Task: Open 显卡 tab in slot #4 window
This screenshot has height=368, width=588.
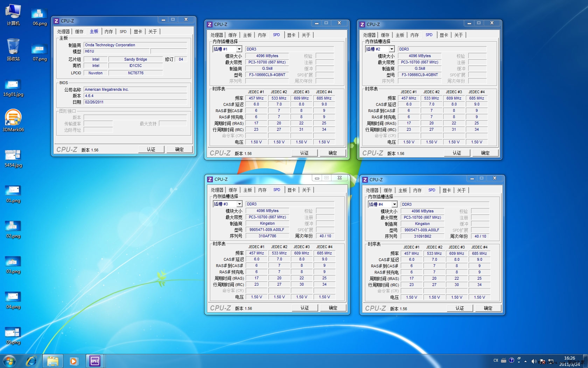Action: coord(446,190)
